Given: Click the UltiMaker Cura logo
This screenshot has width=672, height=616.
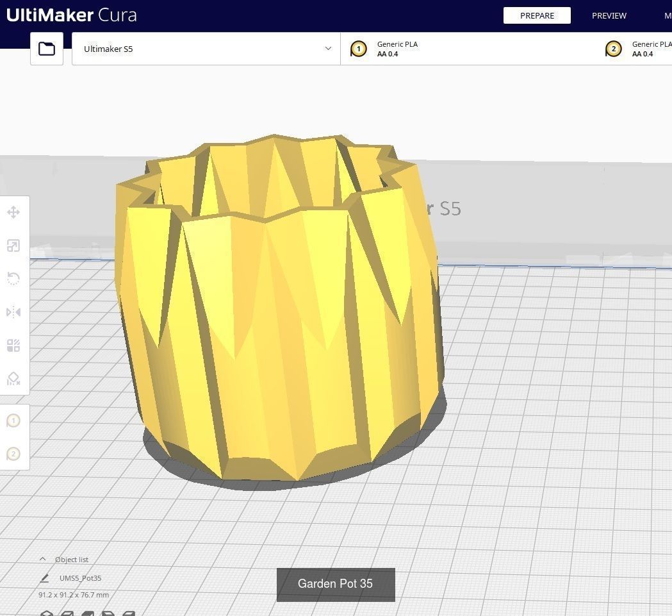Looking at the screenshot, I should pyautogui.click(x=72, y=15).
